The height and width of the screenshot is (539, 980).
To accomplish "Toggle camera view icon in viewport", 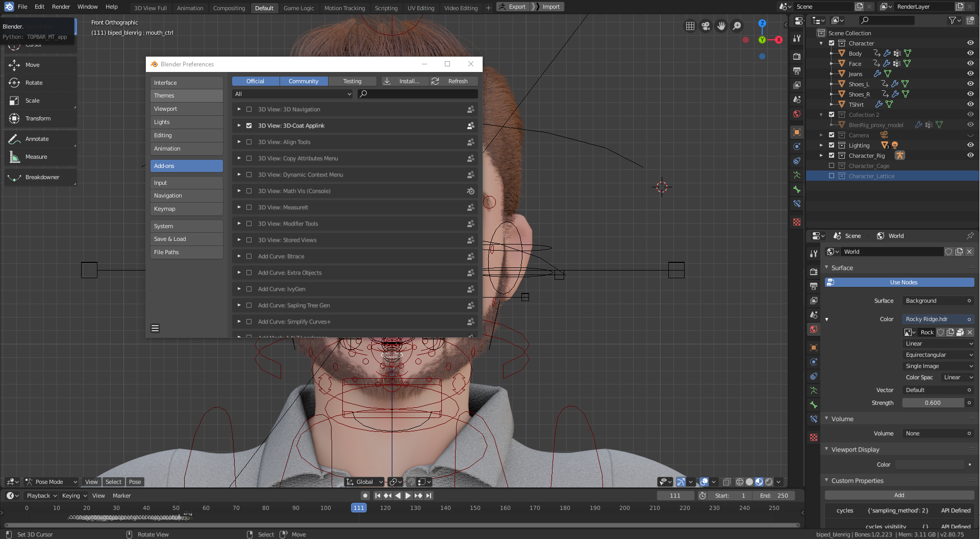I will 706,26.
